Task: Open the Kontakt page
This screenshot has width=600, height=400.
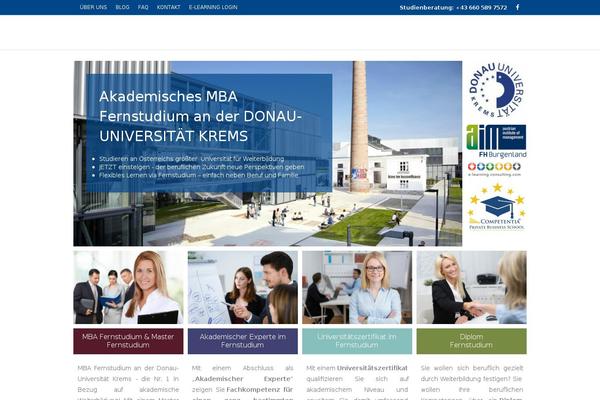Action: (x=168, y=7)
